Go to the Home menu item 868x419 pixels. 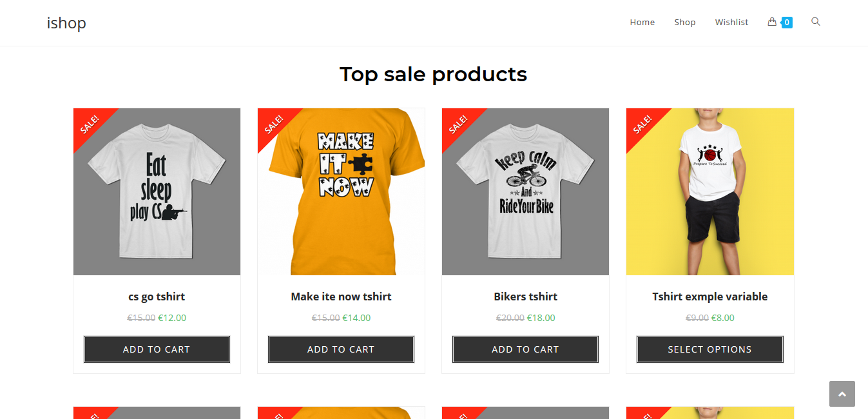[642, 23]
